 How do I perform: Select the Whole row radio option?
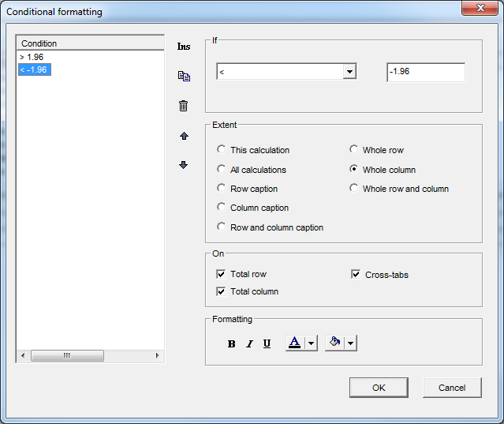pos(354,150)
